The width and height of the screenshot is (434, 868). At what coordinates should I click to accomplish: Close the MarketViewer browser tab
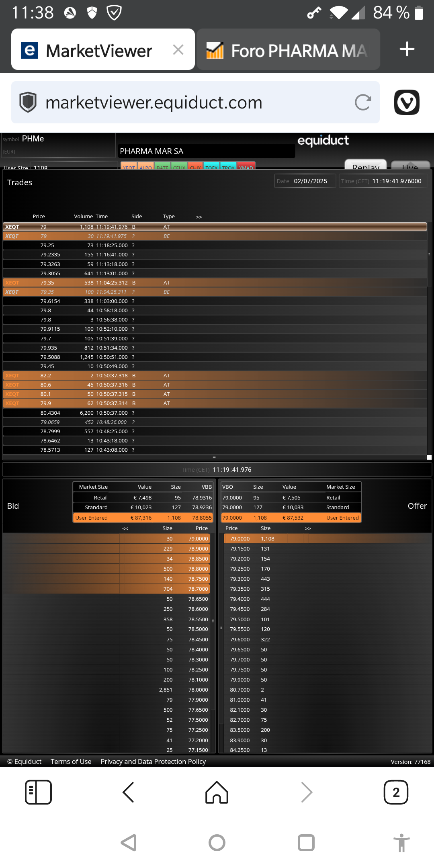pyautogui.click(x=178, y=50)
